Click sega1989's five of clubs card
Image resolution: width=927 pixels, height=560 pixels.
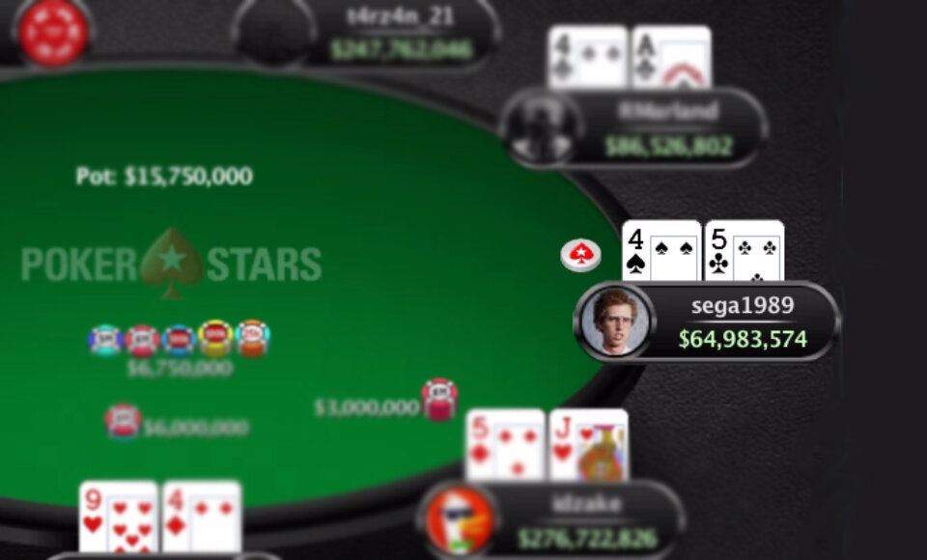tap(744, 251)
